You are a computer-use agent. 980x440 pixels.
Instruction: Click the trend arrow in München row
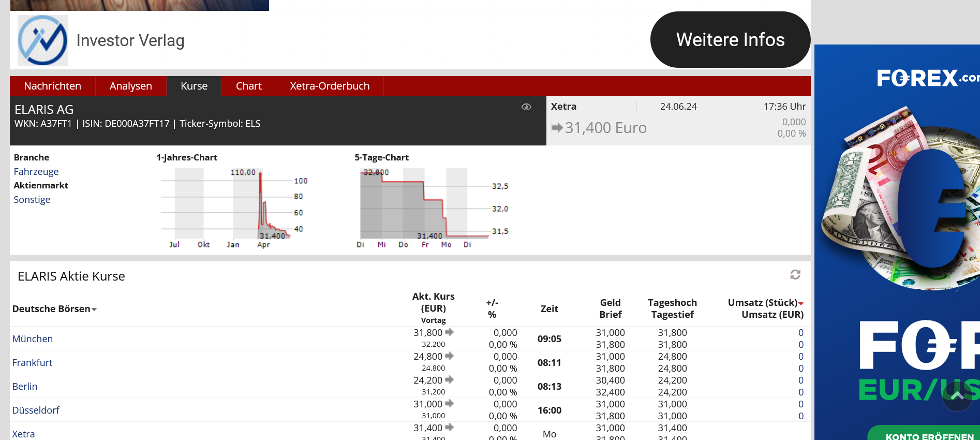point(449,332)
